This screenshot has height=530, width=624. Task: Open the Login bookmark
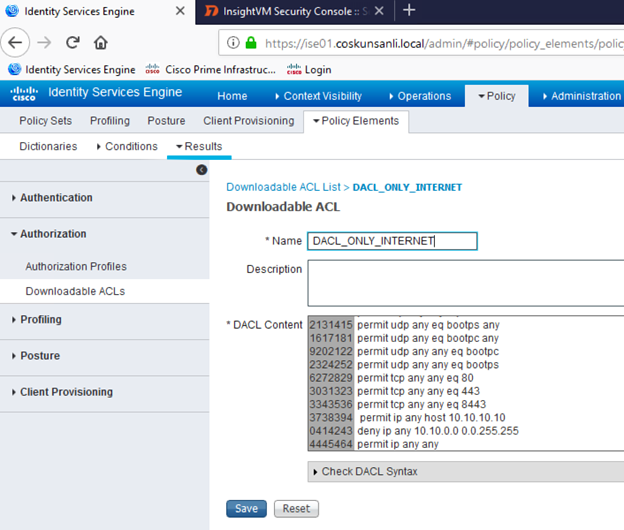tap(309, 70)
